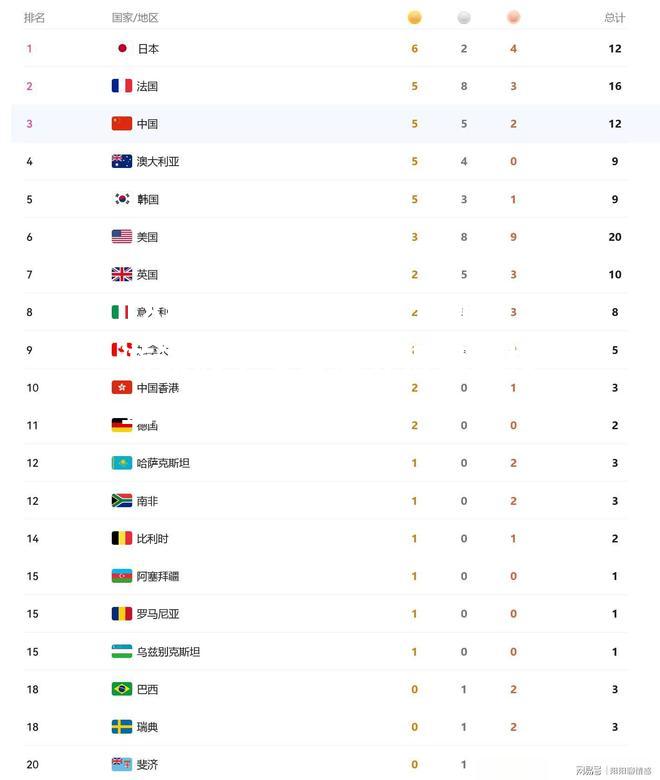The image size is (660, 780).
Task: Click the 排名 column header
Action: point(34,18)
